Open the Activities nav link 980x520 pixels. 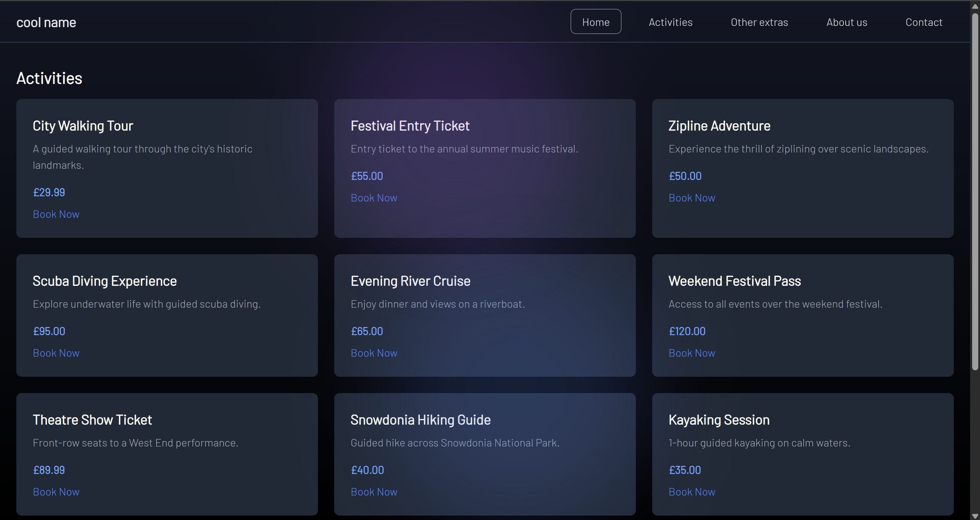[x=670, y=22]
